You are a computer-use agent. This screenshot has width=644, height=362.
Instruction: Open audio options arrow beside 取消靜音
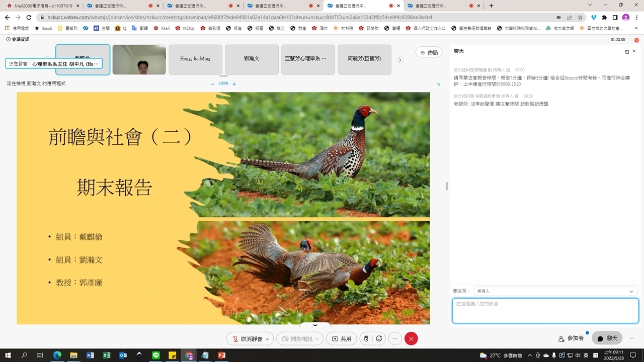(x=268, y=339)
